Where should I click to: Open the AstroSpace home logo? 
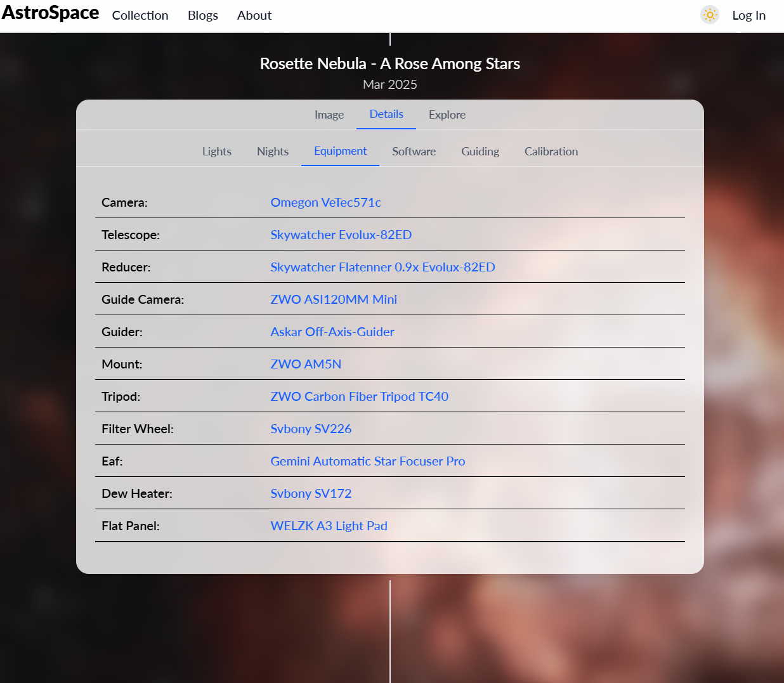50,13
